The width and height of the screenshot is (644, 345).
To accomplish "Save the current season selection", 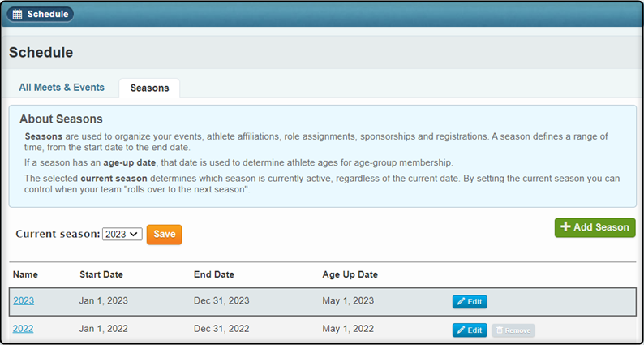I will pyautogui.click(x=165, y=235).
